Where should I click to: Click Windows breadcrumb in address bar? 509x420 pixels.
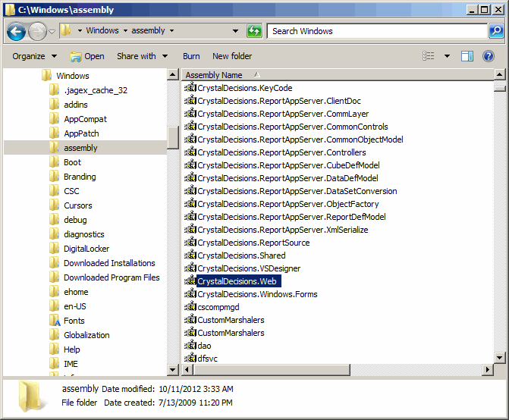(x=102, y=30)
